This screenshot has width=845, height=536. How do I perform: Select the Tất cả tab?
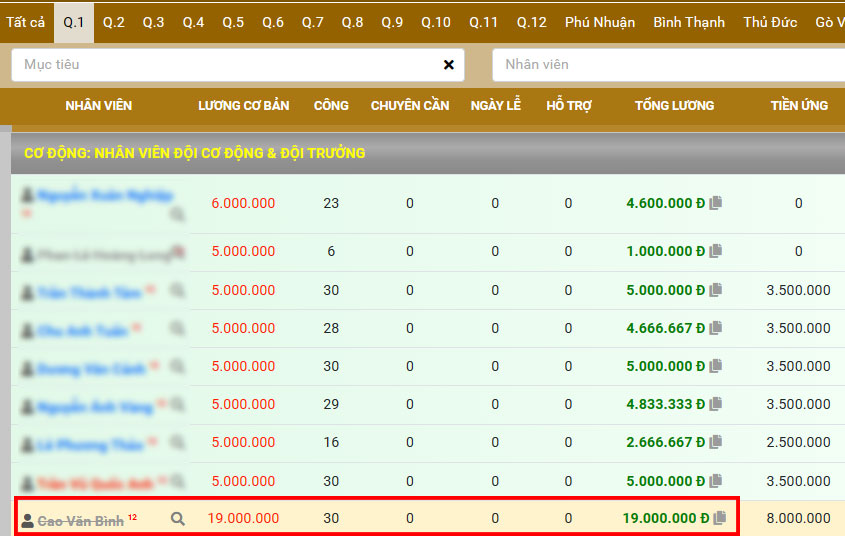coord(25,22)
